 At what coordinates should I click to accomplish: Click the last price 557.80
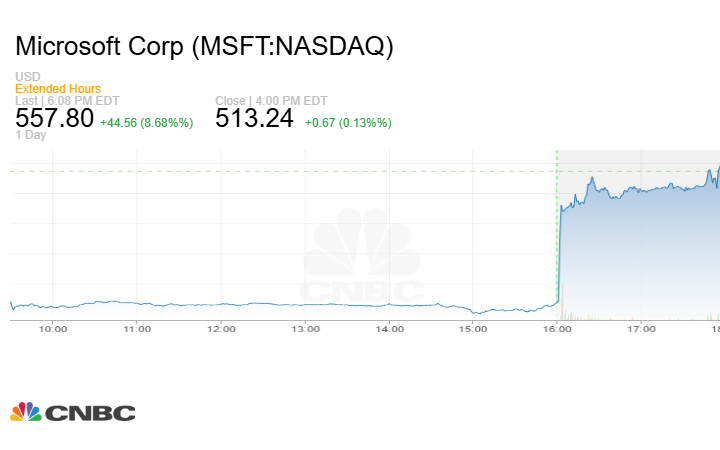click(x=54, y=118)
